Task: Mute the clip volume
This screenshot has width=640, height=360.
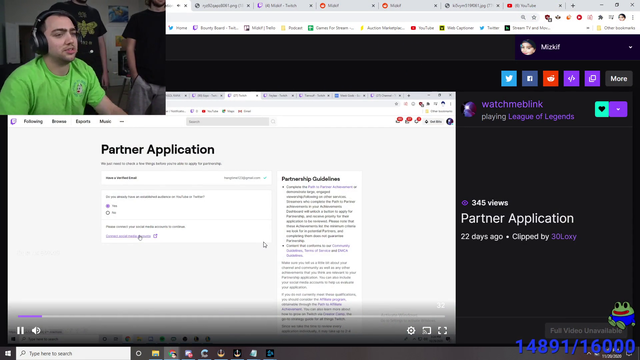Action: tap(36, 330)
